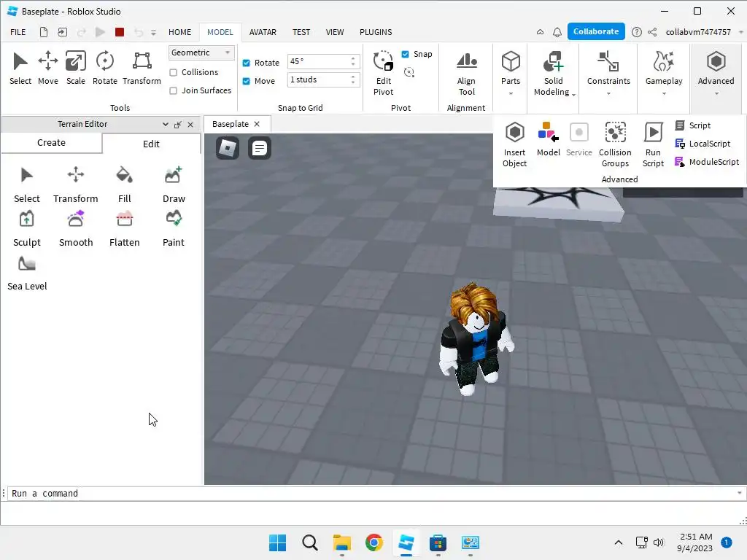Open the Terrain Editor panel menu chevron
The height and width of the screenshot is (560, 747).
click(166, 124)
